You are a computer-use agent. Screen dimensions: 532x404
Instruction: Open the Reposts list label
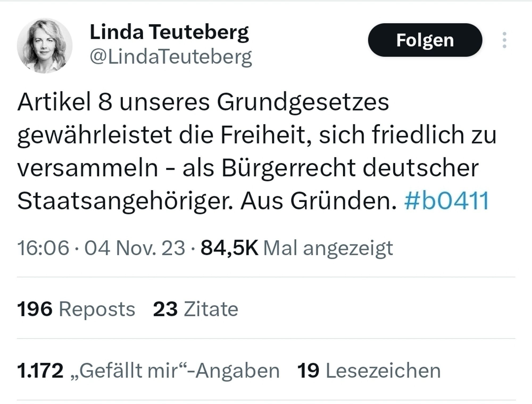[97, 309]
